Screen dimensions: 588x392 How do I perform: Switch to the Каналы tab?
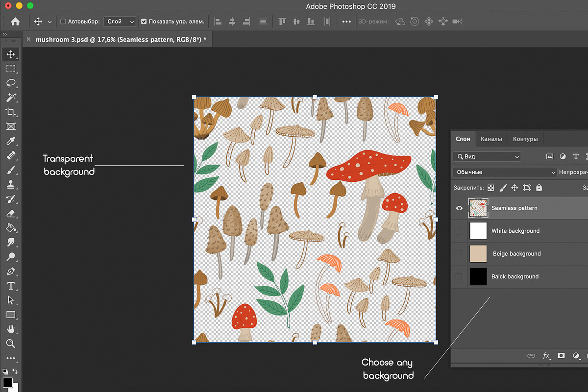click(491, 139)
